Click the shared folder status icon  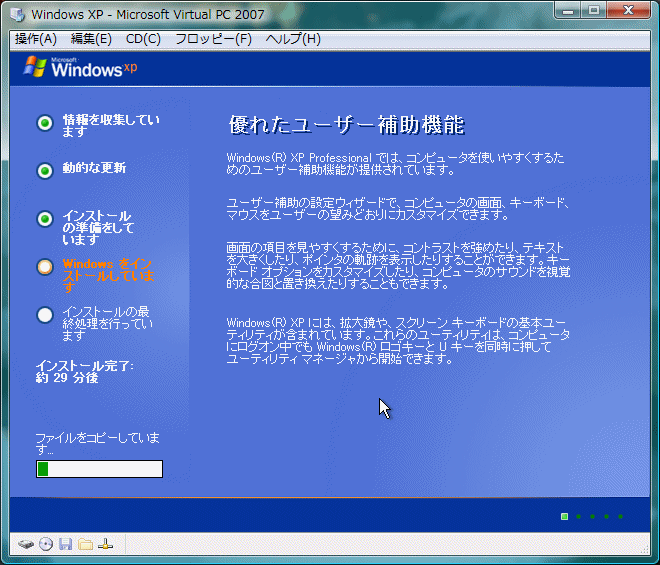click(x=85, y=544)
